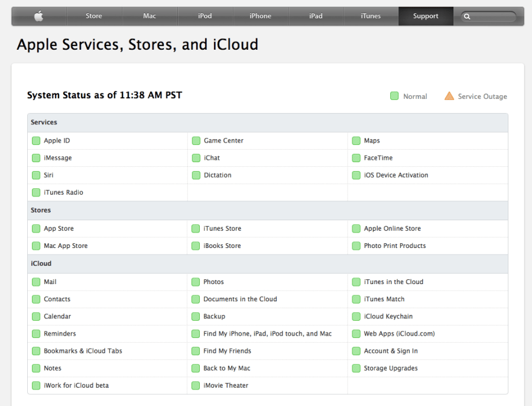The height and width of the screenshot is (406, 532).
Task: Switch to the Mac navigation tab
Action: click(x=150, y=16)
